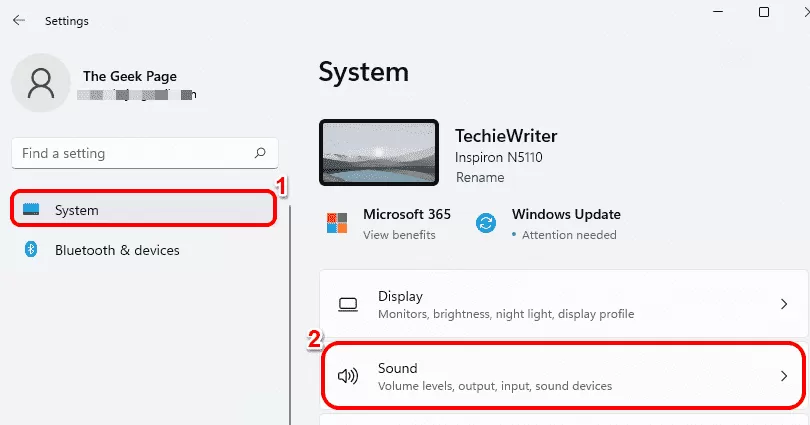Click the Microsoft 365 logo icon
This screenshot has width=810, height=425.
click(337, 223)
